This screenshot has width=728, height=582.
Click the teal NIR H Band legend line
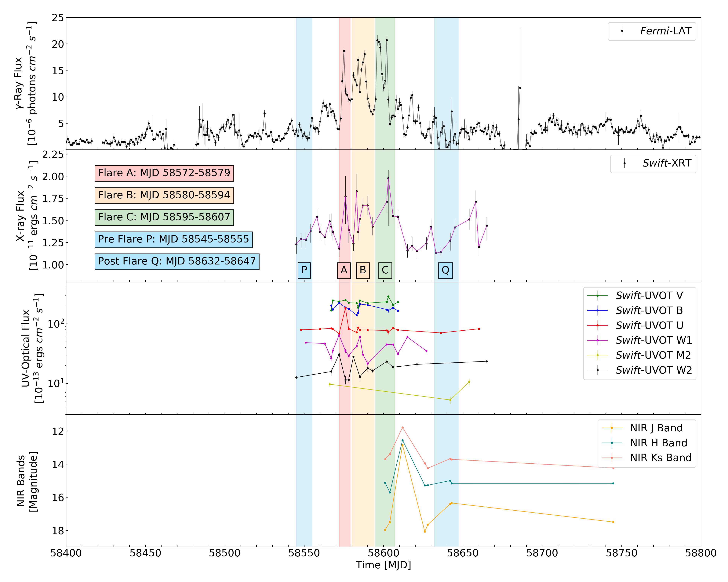click(x=612, y=443)
